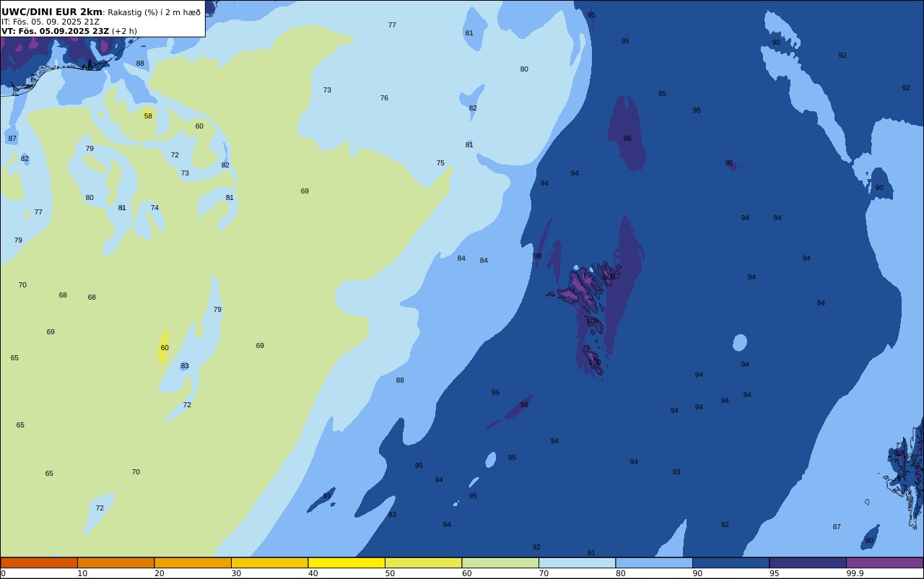Click the 30–40 golden yellow legend segment
This screenshot has width=924, height=579.
click(269, 562)
